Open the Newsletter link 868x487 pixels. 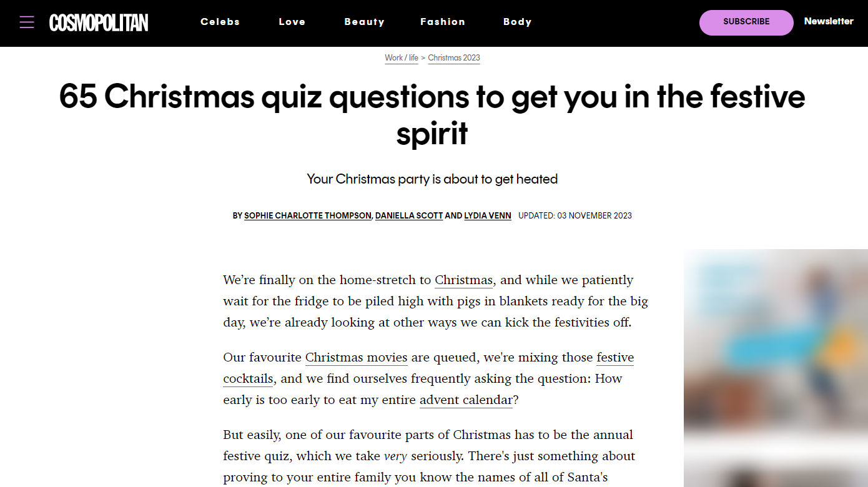pos(829,21)
